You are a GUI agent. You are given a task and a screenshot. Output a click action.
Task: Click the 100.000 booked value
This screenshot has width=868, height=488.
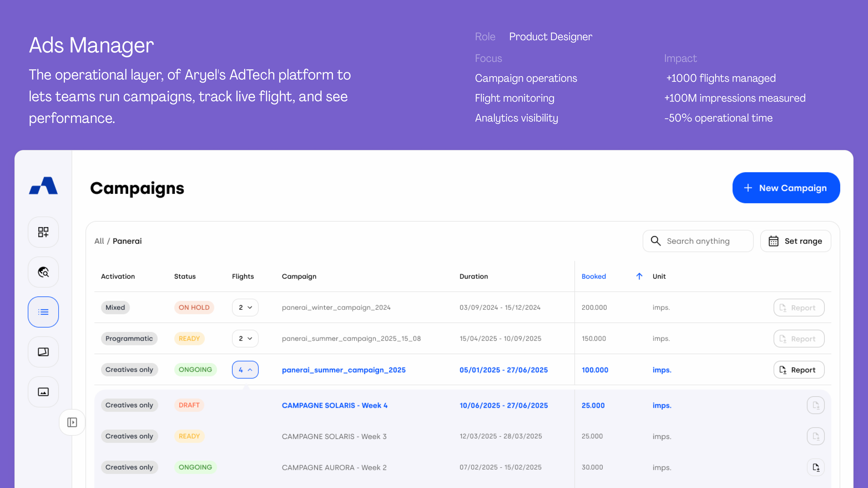pyautogui.click(x=595, y=370)
